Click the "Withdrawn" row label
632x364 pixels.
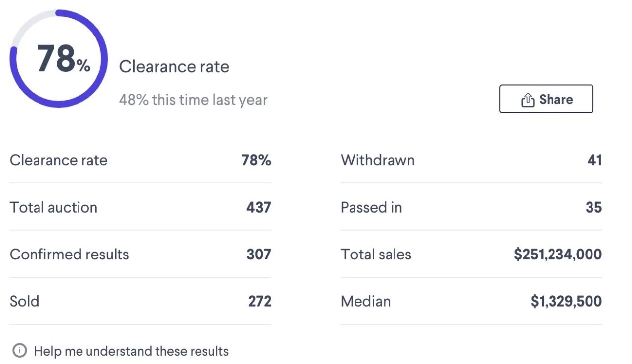coord(378,160)
